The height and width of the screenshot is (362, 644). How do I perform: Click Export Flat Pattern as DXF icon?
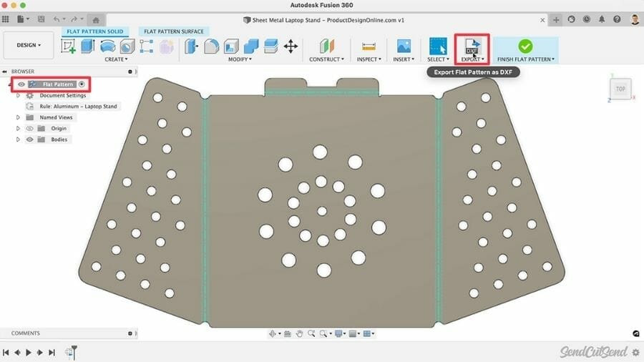[x=472, y=46]
